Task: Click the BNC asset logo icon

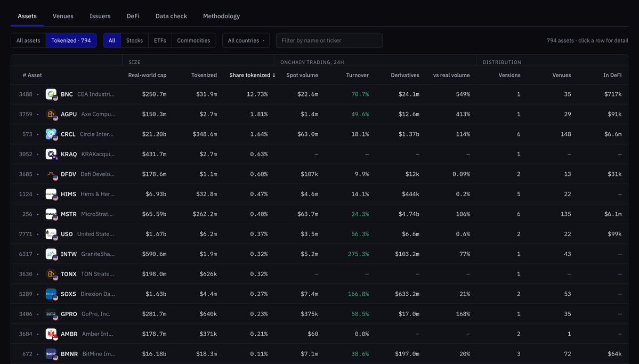Action: [x=51, y=94]
